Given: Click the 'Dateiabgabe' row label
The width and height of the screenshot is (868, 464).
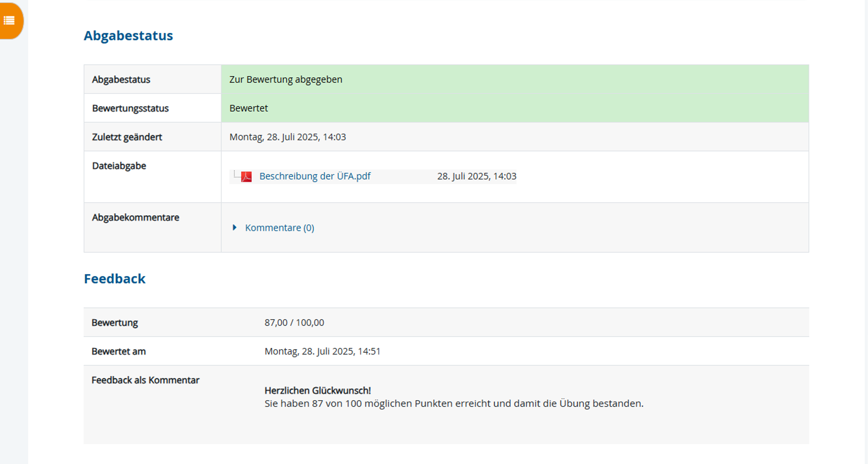Looking at the screenshot, I should click(119, 166).
